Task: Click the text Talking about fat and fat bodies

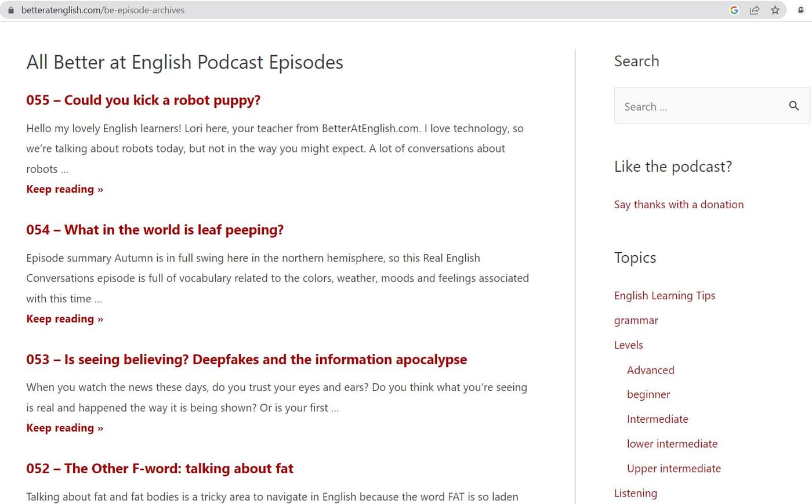Action: click(102, 496)
